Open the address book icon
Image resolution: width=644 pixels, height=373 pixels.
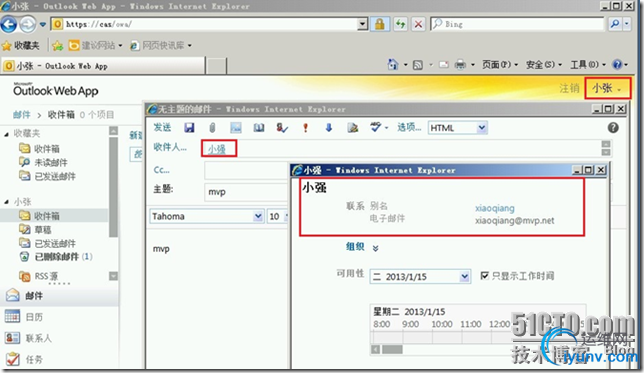pos(259,128)
